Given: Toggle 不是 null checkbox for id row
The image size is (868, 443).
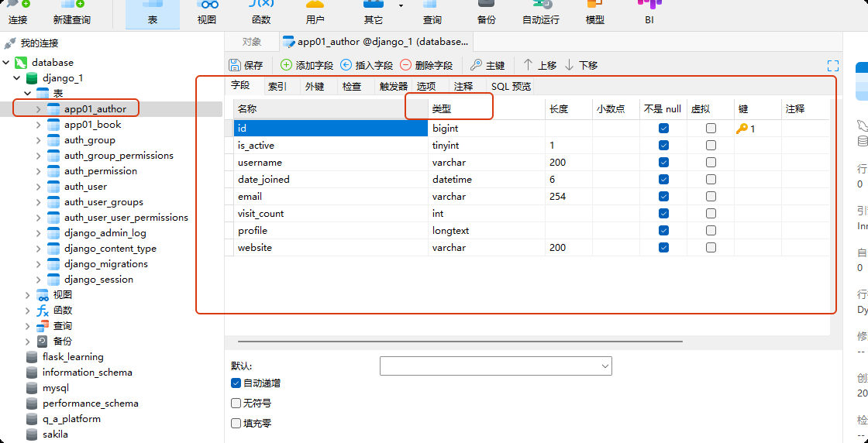Looking at the screenshot, I should (663, 129).
